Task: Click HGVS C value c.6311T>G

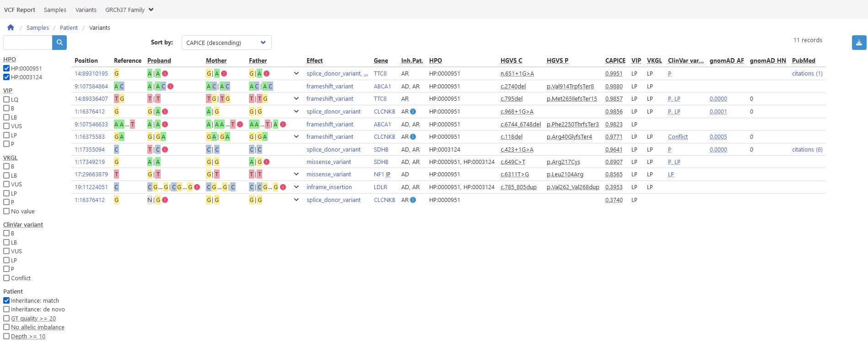Action: point(515,174)
